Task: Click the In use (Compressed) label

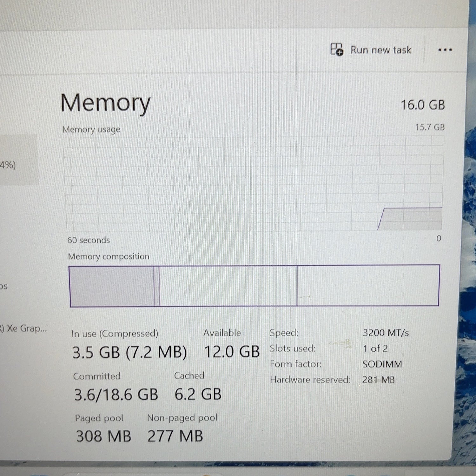Action: 115,334
